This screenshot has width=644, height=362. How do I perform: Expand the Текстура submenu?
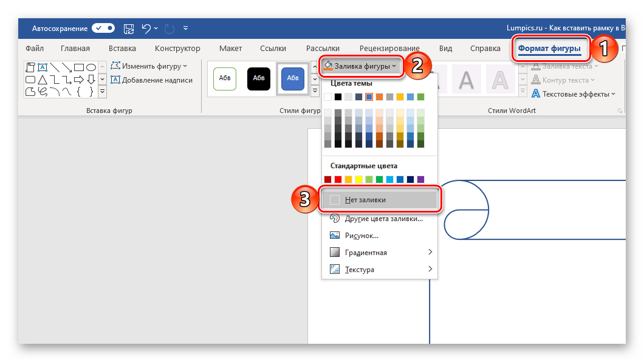(380, 270)
